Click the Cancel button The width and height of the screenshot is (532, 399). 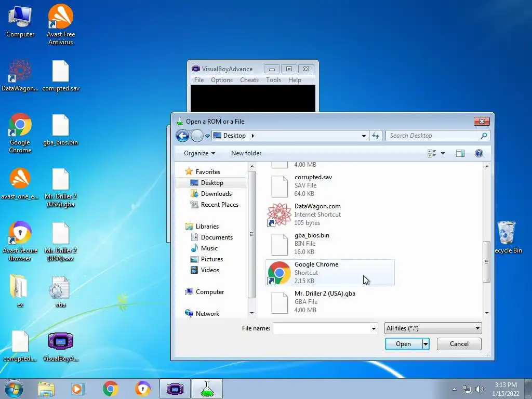pos(459,344)
